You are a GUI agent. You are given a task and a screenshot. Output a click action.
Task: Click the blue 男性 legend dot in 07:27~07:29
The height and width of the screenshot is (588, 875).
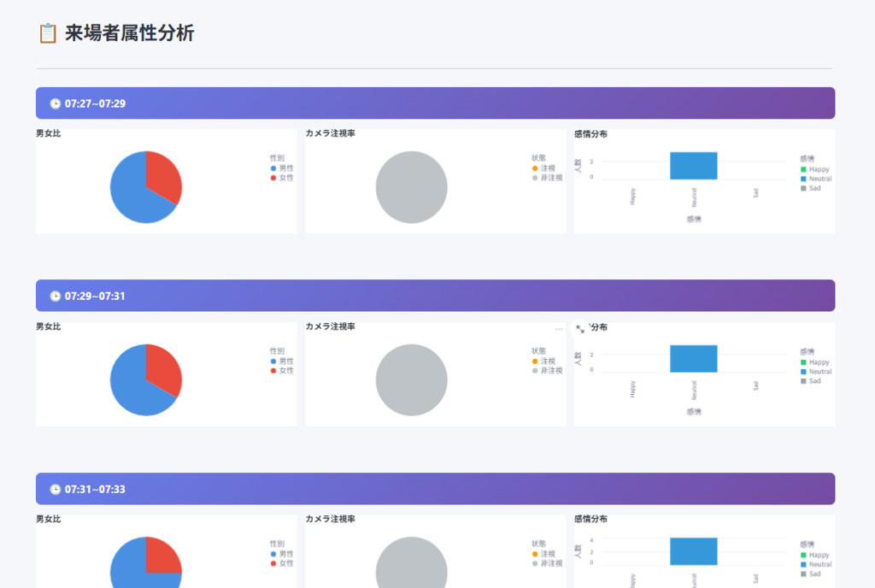273,168
